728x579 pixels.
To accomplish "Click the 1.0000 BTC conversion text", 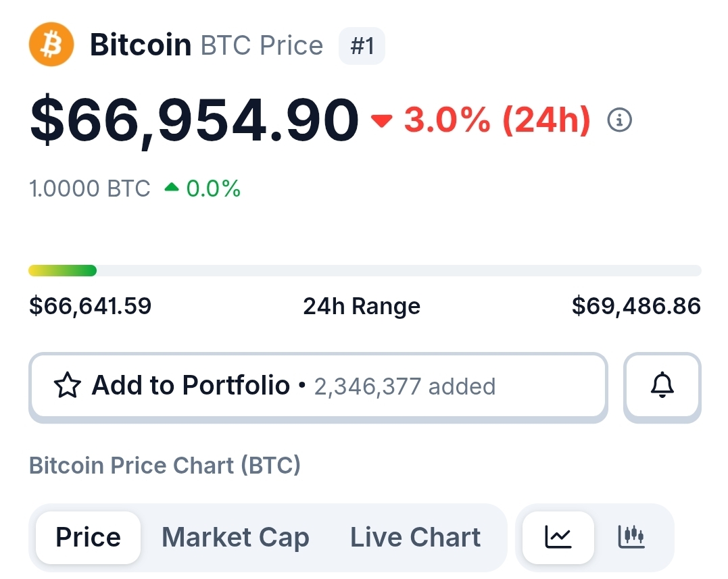I will pyautogui.click(x=90, y=188).
